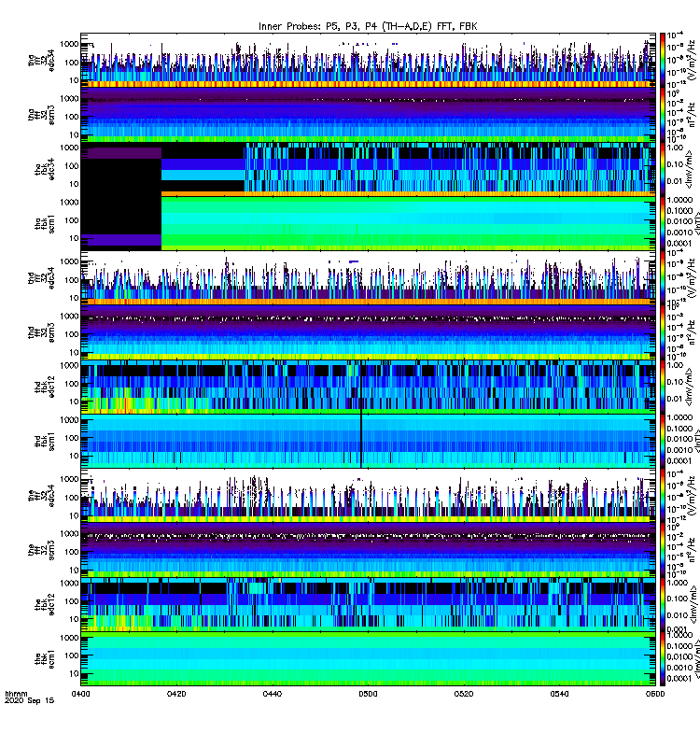Select the 'tha fbk edc34' panel label
Viewport: 700px width, 747px height.
45,170
